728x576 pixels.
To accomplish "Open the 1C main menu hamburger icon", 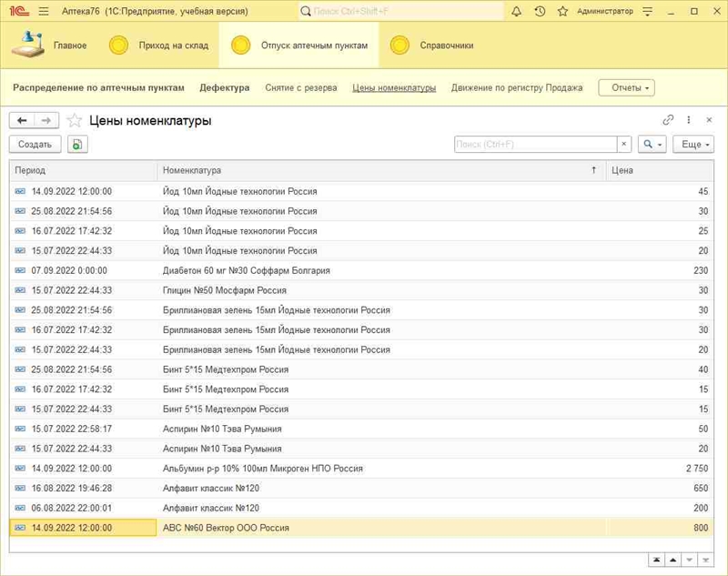I will [x=44, y=11].
